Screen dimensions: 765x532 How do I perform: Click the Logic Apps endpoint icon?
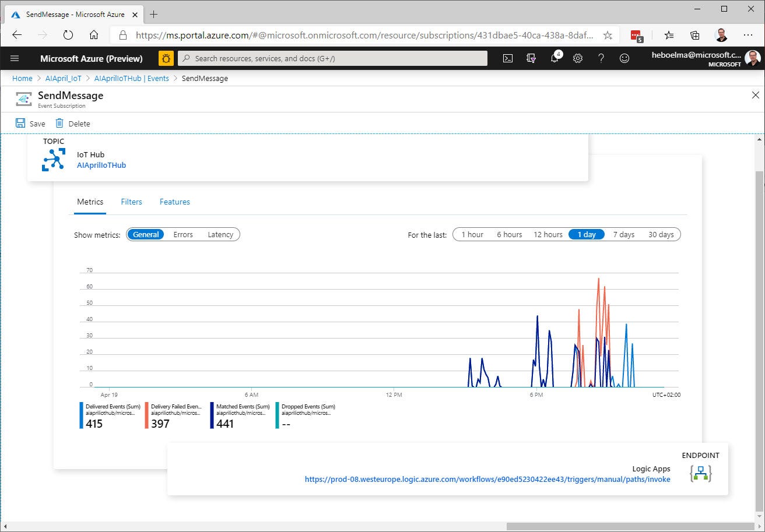[x=700, y=473]
